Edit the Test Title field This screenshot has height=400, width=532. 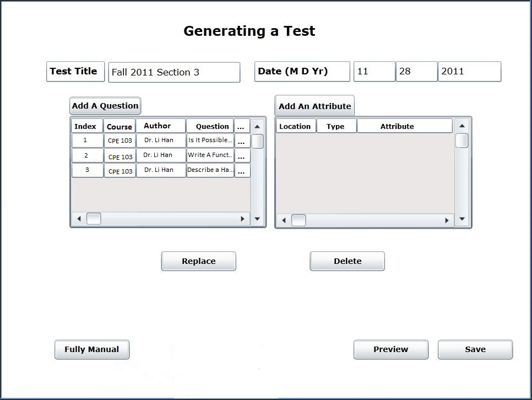174,72
